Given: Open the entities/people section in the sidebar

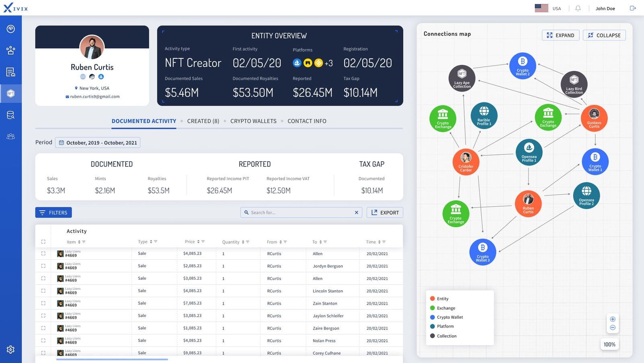Looking at the screenshot, I should coord(11,136).
